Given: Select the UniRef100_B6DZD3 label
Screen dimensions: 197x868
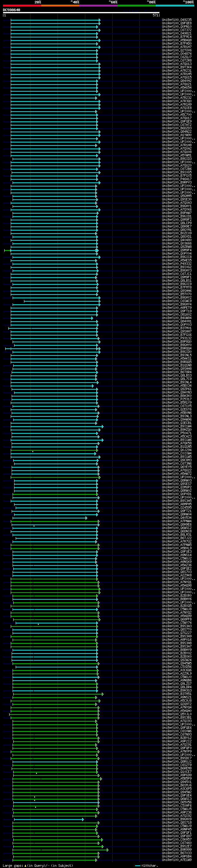Looking at the screenshot, I should click(x=177, y=128).
